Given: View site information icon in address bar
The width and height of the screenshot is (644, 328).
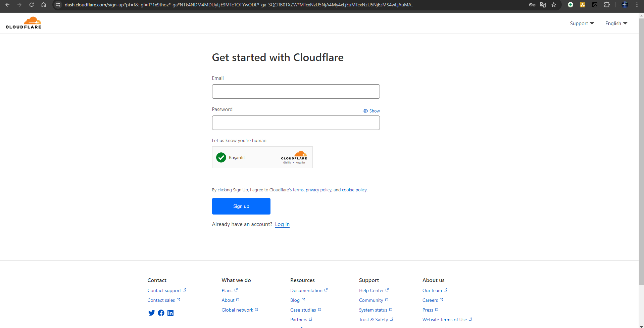Looking at the screenshot, I should pyautogui.click(x=58, y=5).
